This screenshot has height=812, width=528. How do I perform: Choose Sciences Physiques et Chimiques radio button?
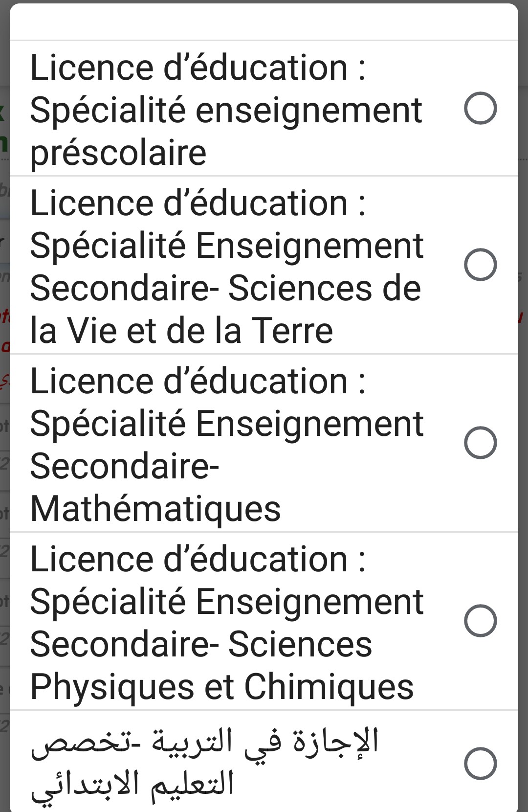coord(480,621)
